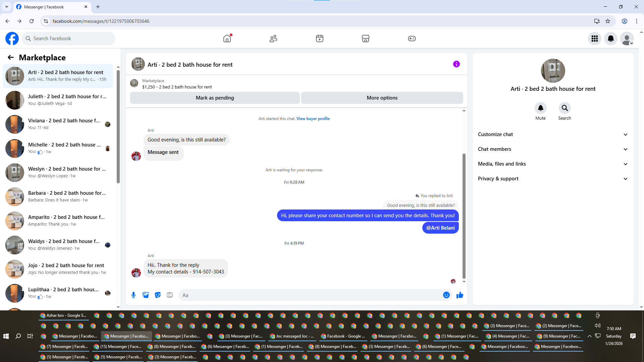Image resolution: width=644 pixels, height=362 pixels.
Task: Expand the Customize chat section
Action: click(x=552, y=134)
